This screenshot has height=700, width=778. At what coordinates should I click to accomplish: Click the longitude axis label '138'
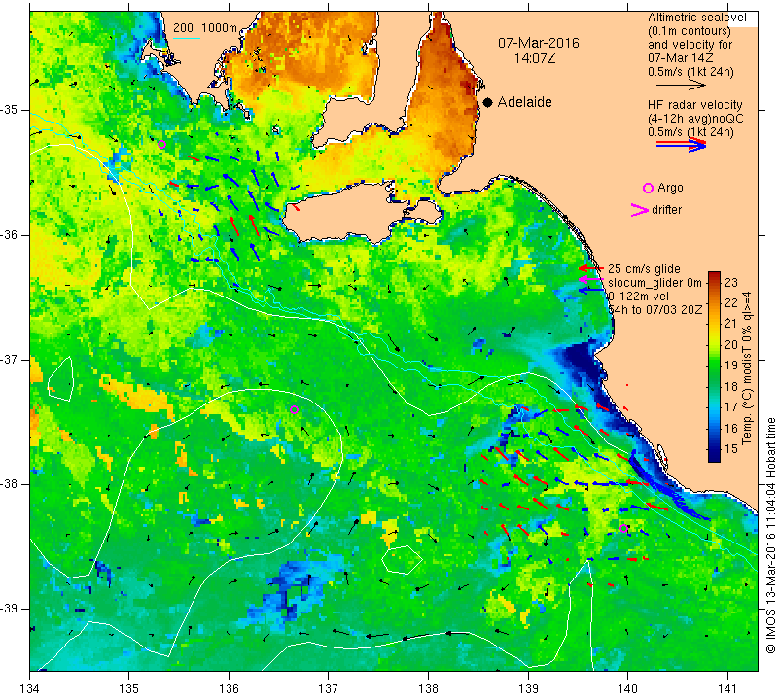[428, 688]
